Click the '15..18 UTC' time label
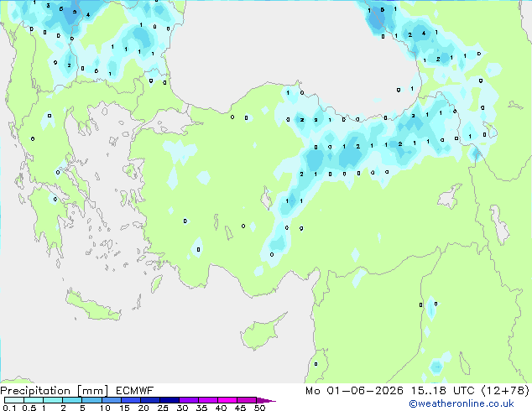Viewport: 532px width, 411px height. [442, 391]
